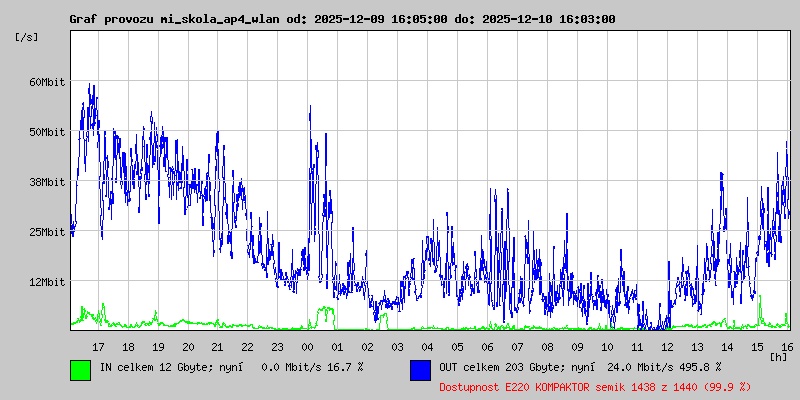
Task: Click the hour 10 x-axis label
Action: (607, 347)
